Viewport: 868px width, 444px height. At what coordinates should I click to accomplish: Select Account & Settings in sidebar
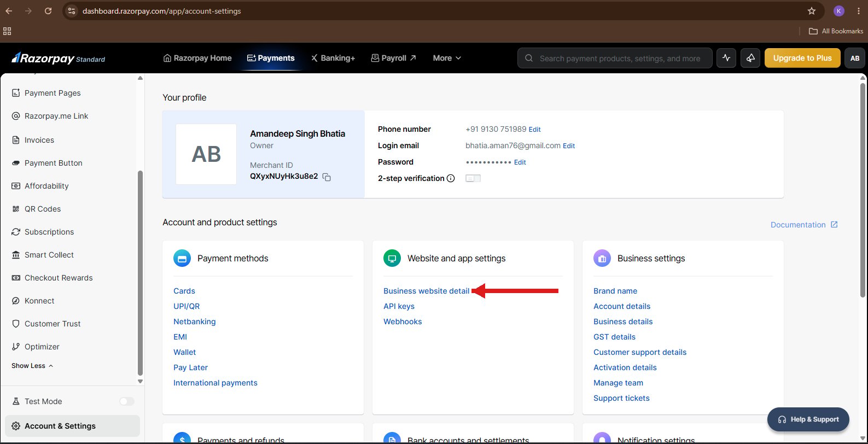[x=72, y=426]
